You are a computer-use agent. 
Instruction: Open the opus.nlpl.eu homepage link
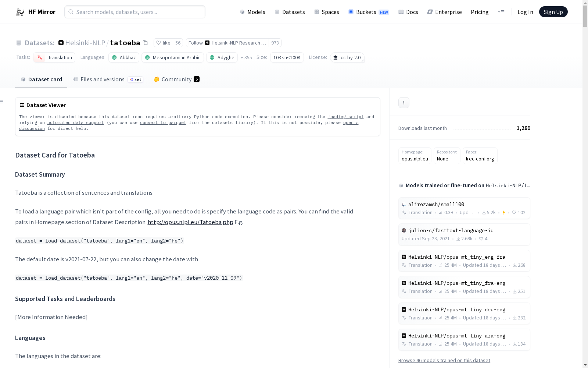point(415,156)
